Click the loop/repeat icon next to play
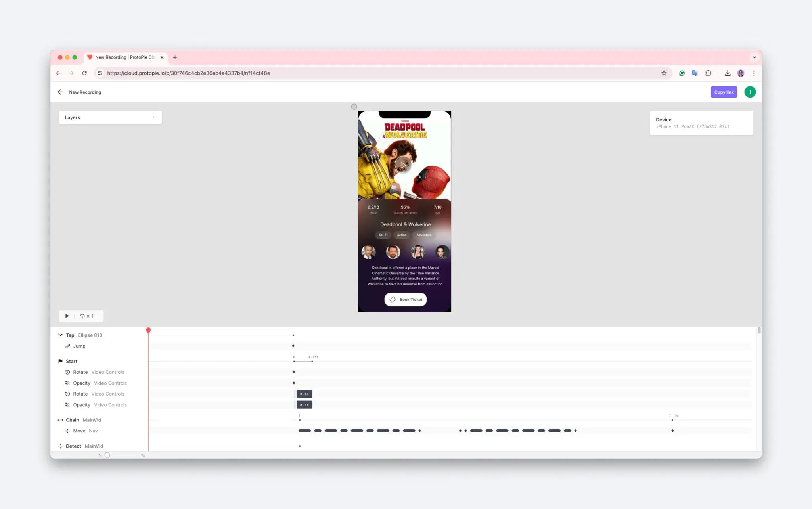This screenshot has height=509, width=812. point(82,316)
